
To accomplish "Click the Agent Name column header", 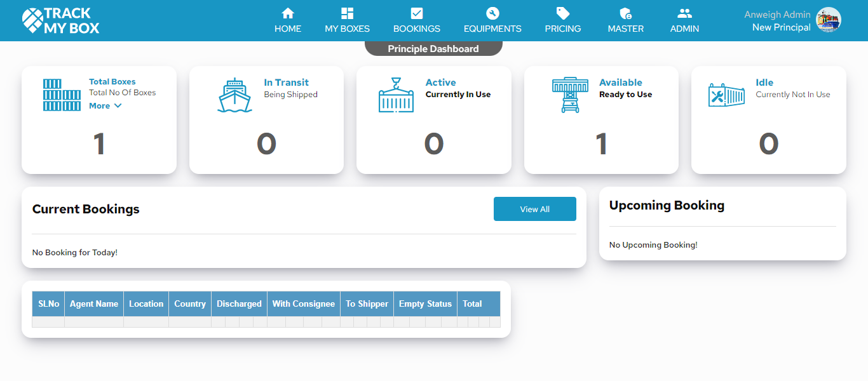I will 94,304.
